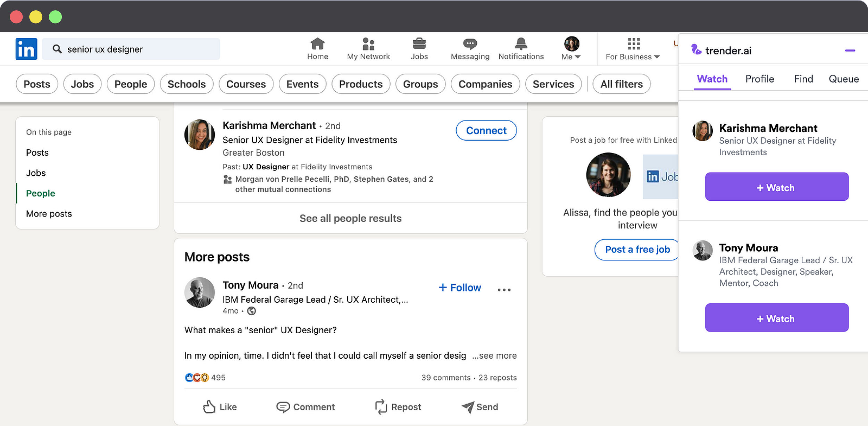Image resolution: width=868 pixels, height=426 pixels.
Task: Filter results by Groups
Action: point(420,84)
